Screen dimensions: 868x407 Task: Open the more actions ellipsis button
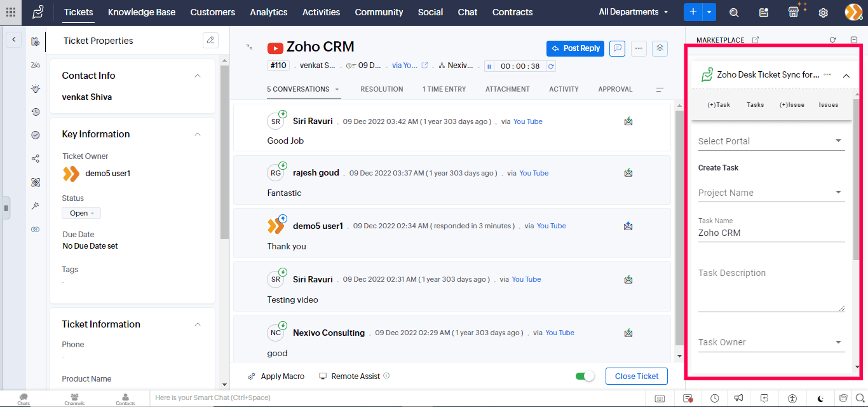pyautogui.click(x=639, y=48)
